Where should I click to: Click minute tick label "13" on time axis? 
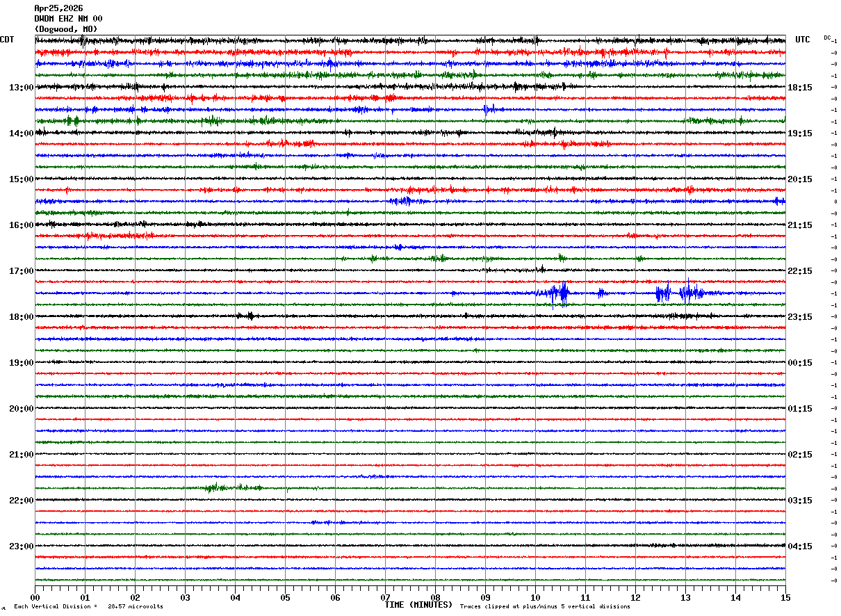[685, 598]
